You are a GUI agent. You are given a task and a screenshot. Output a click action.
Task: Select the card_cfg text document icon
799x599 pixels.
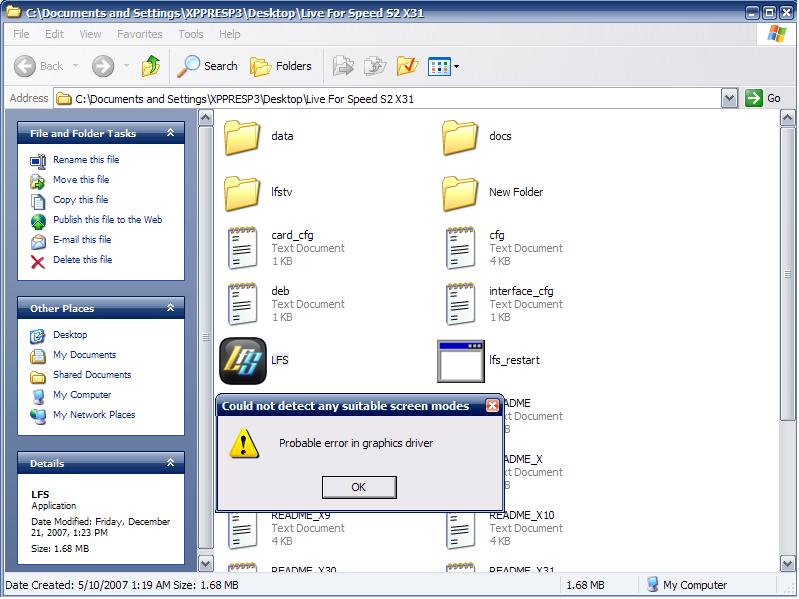coord(242,248)
